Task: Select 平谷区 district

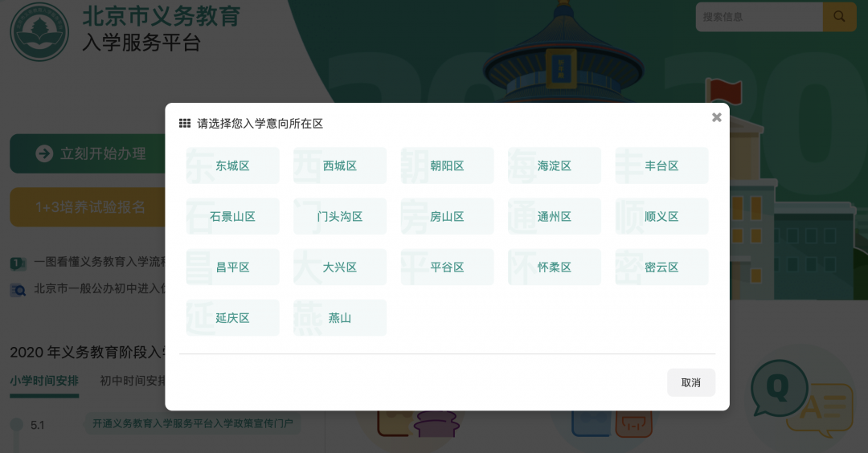Action: click(448, 267)
